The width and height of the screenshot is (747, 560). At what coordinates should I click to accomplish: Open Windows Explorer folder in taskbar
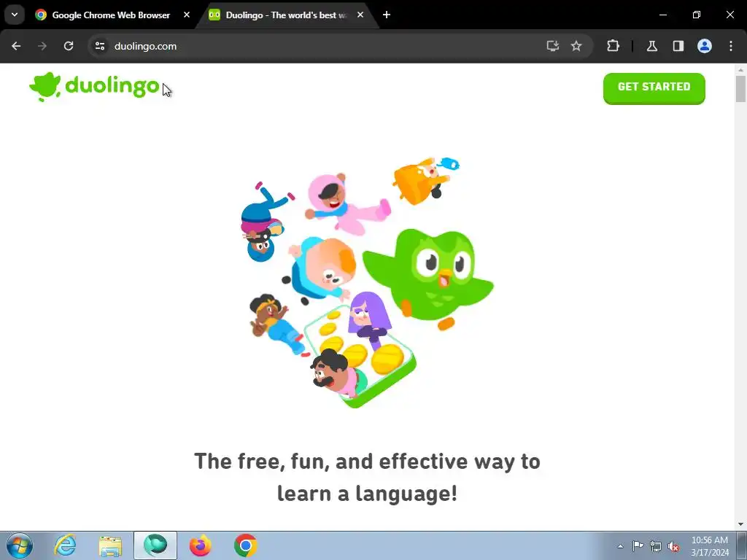[111, 545]
